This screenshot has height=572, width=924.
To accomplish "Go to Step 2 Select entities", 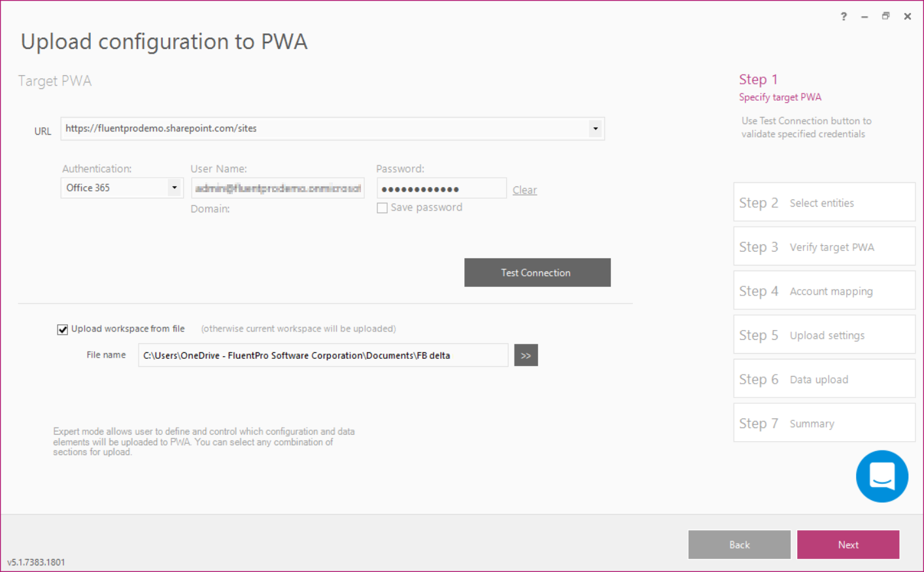I will click(x=824, y=203).
